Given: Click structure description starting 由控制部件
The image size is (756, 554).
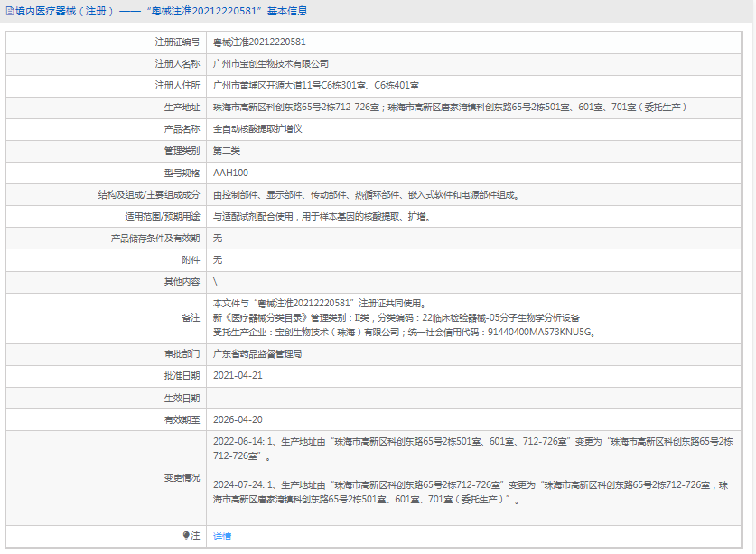Looking at the screenshot, I should [x=366, y=195].
